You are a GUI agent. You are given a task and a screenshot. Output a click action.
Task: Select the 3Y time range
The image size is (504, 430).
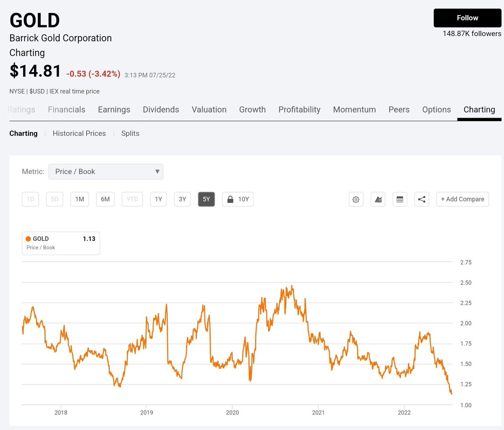click(x=182, y=199)
